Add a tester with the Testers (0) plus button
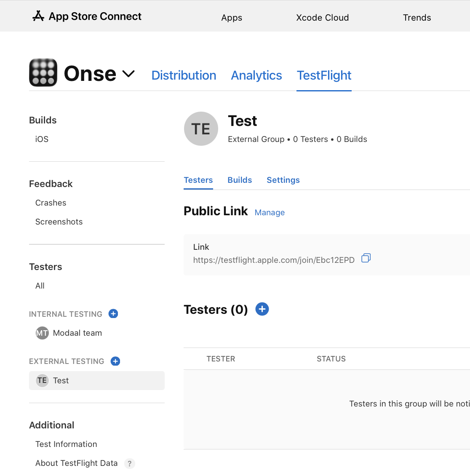 coord(262,309)
